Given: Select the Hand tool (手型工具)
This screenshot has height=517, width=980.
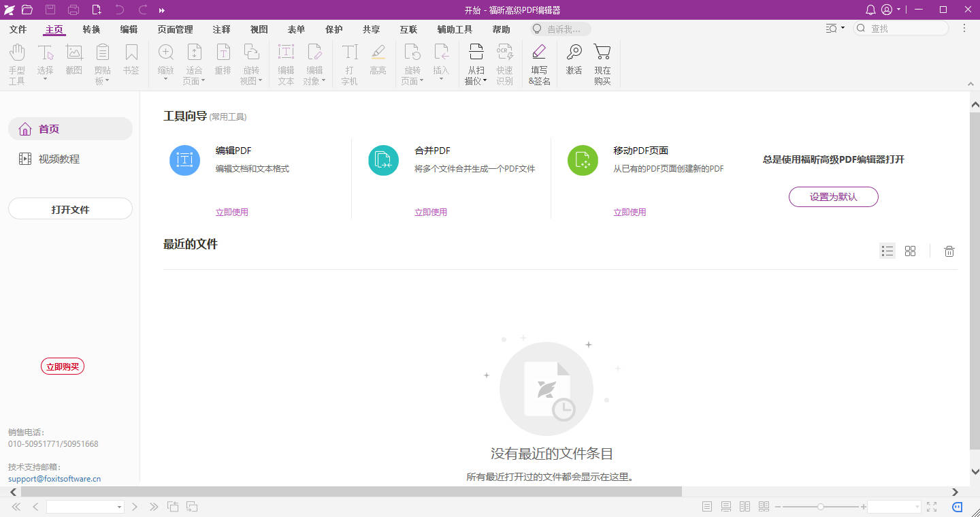Looking at the screenshot, I should [16, 65].
